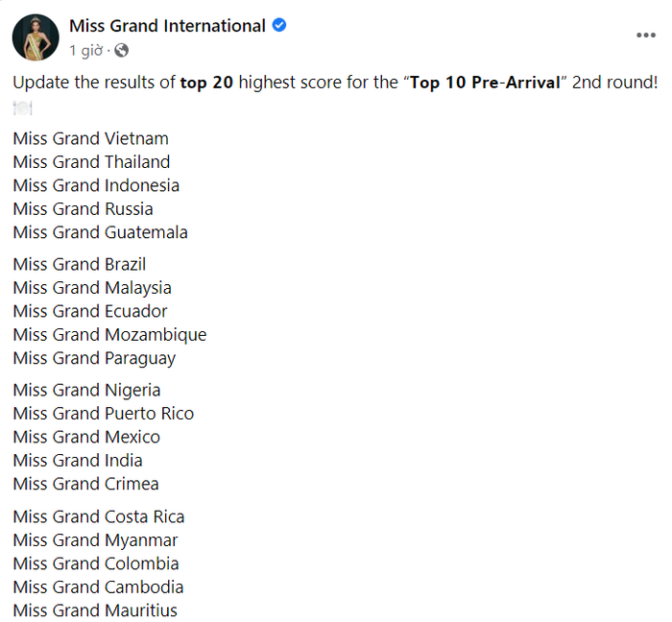The width and height of the screenshot is (672, 622).
Task: Open the Miss Grand International page name
Action: [168, 26]
